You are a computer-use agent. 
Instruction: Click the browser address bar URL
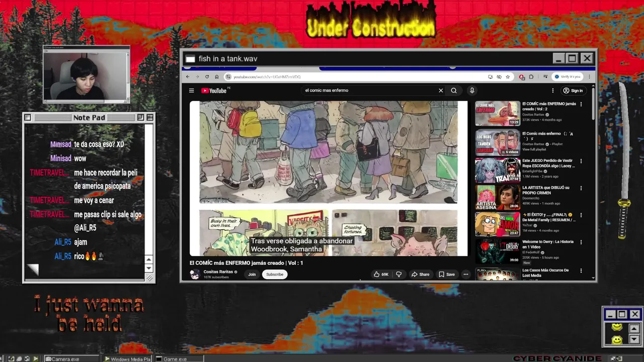(x=267, y=77)
